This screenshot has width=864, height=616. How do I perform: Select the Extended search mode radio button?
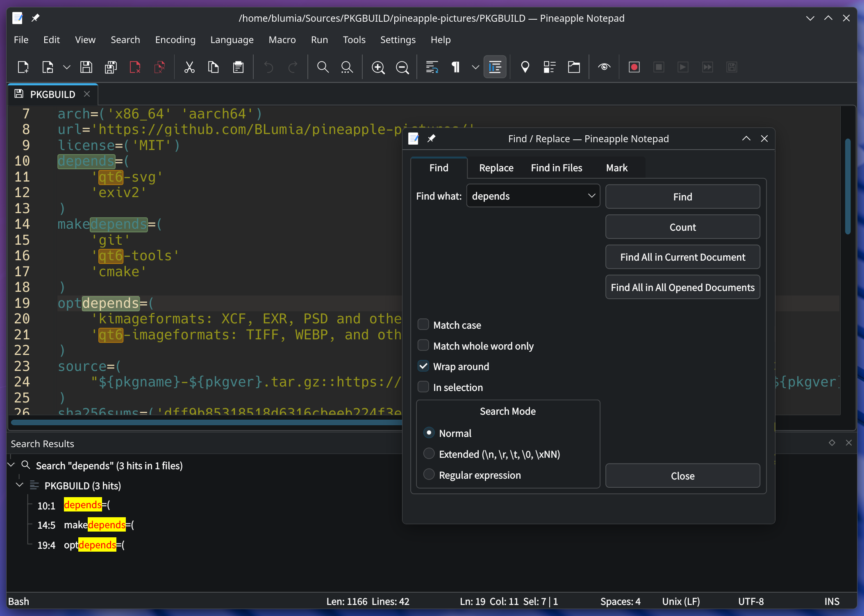click(x=429, y=454)
